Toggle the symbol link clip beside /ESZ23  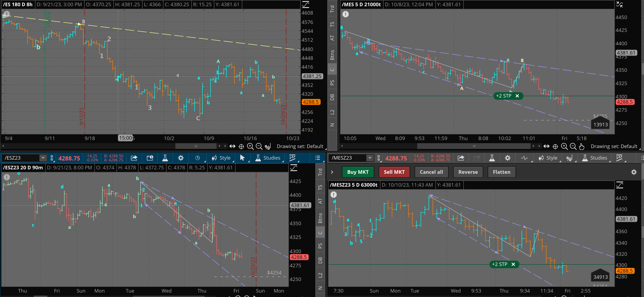52,158
